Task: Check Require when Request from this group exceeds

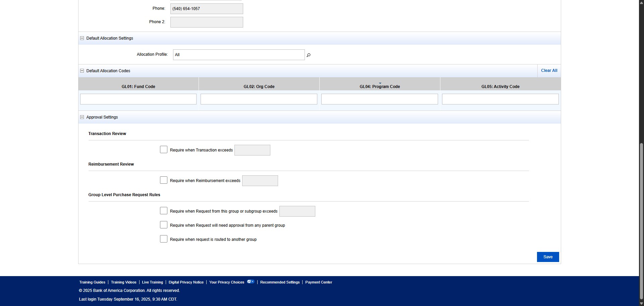Action: pos(164,211)
